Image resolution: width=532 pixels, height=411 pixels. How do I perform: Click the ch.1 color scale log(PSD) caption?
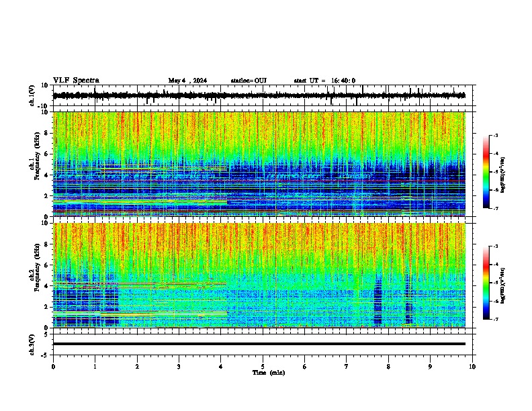(x=503, y=175)
